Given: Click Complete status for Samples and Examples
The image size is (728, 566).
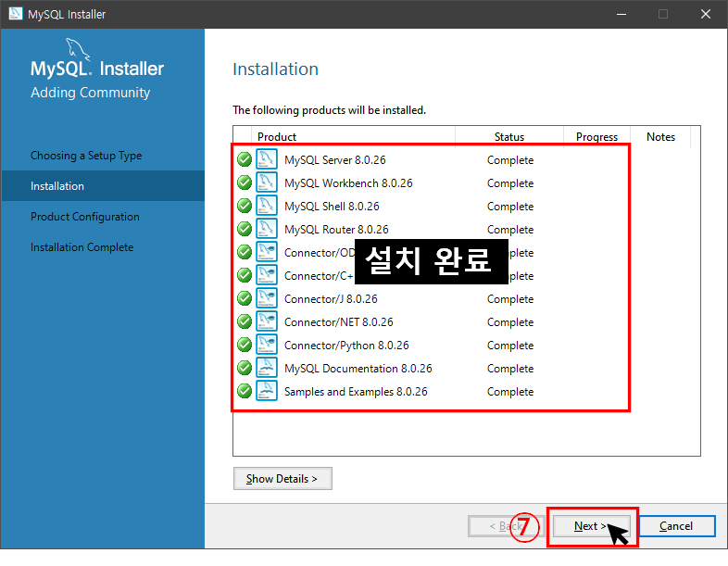Looking at the screenshot, I should coord(510,393).
